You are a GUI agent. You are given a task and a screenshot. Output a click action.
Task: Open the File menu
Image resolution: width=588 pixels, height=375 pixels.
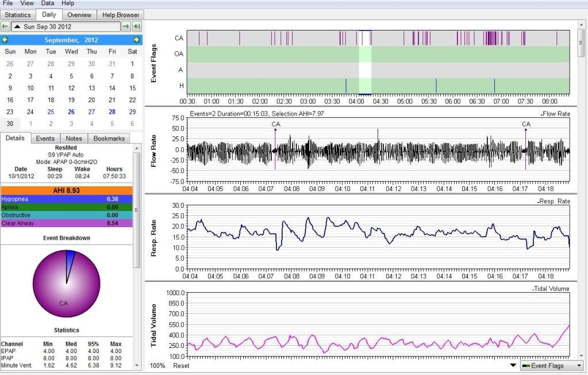tap(7, 3)
